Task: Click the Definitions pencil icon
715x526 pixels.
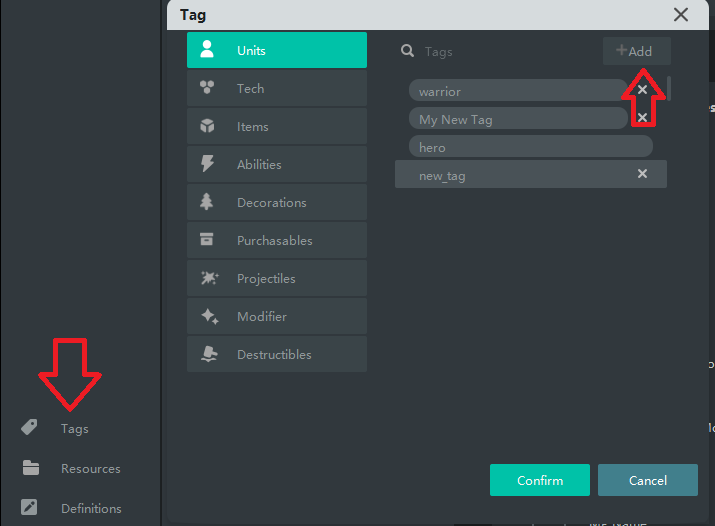Action: click(29, 507)
